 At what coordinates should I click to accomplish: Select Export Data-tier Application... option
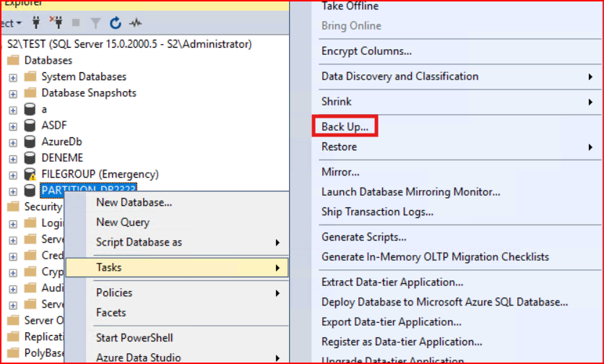click(391, 322)
